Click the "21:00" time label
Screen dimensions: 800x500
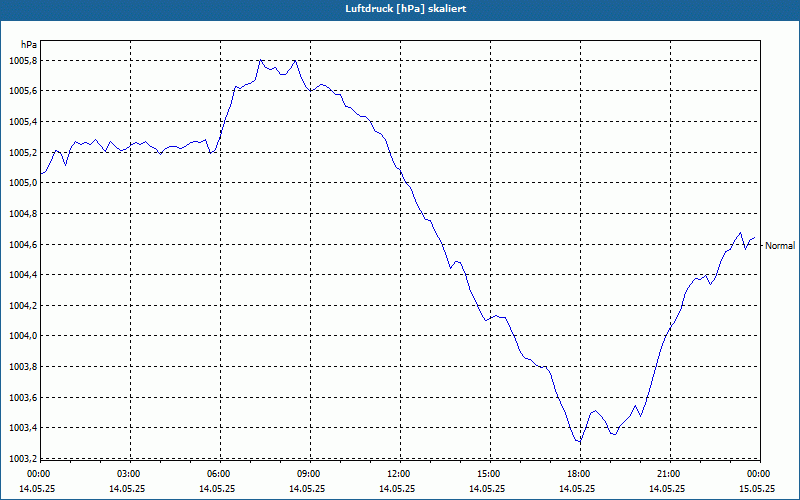tap(667, 474)
